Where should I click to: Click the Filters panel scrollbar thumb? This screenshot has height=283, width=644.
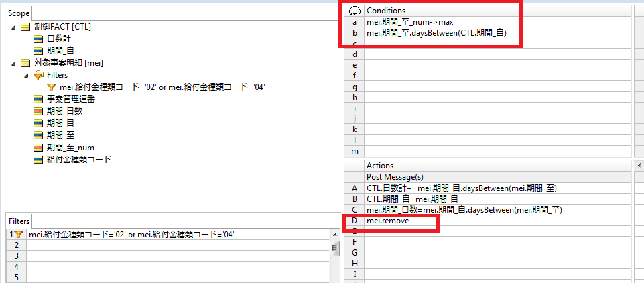click(334, 247)
